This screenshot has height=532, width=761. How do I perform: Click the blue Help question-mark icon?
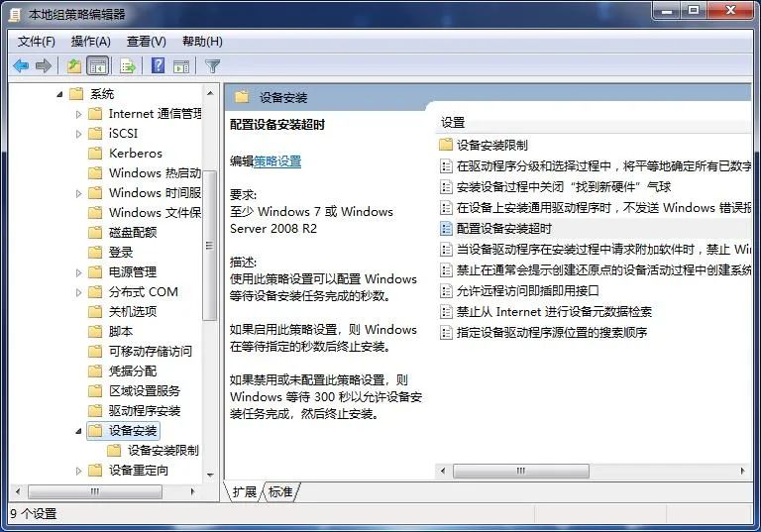(159, 65)
